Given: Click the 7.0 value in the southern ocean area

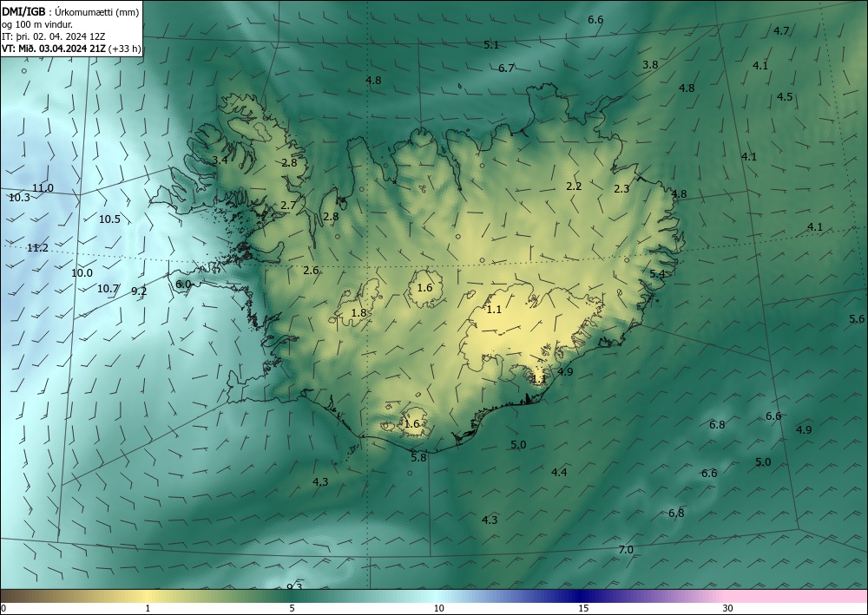Looking at the screenshot, I should pos(626,549).
